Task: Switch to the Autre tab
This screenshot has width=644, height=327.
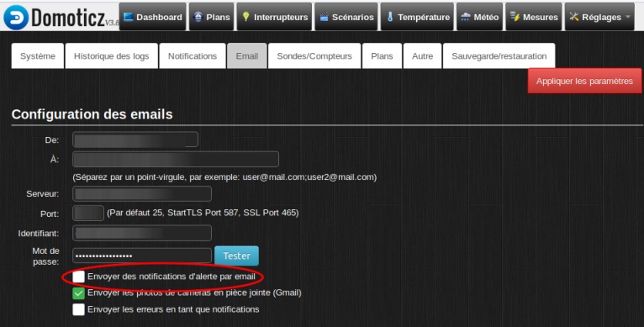Action: 422,55
